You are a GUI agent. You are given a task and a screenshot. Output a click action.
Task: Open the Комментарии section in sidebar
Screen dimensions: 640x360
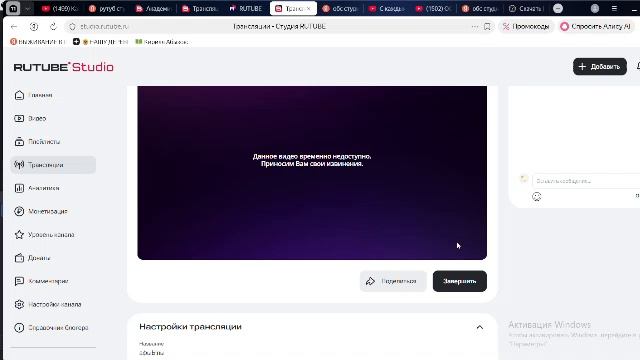click(42, 281)
